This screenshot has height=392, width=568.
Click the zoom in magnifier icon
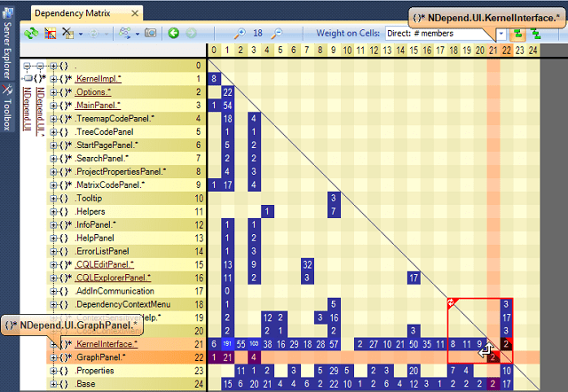point(240,34)
